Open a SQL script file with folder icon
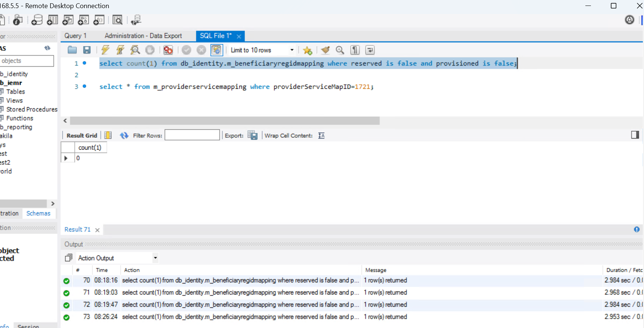Image resolution: width=644 pixels, height=328 pixels. pyautogui.click(x=72, y=50)
